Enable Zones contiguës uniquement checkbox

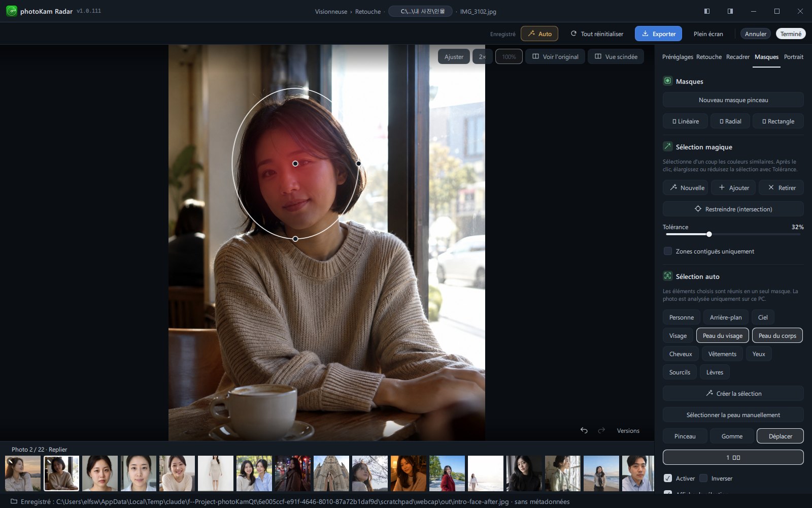point(668,251)
